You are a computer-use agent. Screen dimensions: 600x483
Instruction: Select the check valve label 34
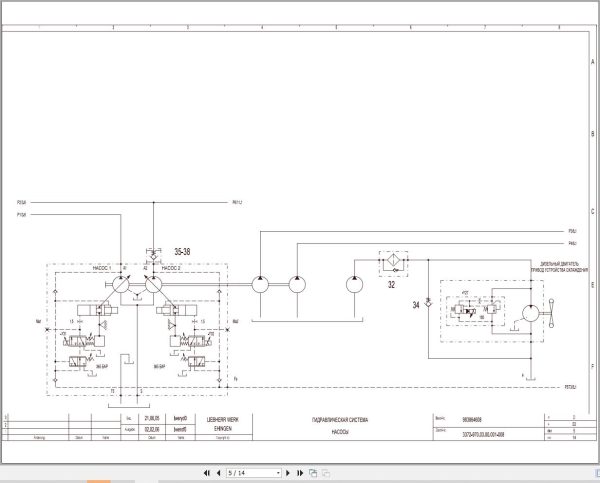click(416, 305)
